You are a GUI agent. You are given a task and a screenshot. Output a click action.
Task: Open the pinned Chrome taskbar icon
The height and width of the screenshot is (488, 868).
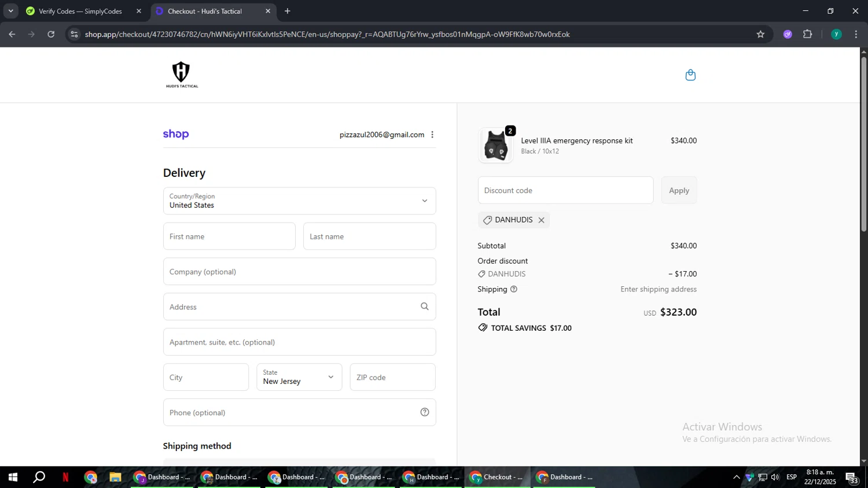tap(91, 477)
